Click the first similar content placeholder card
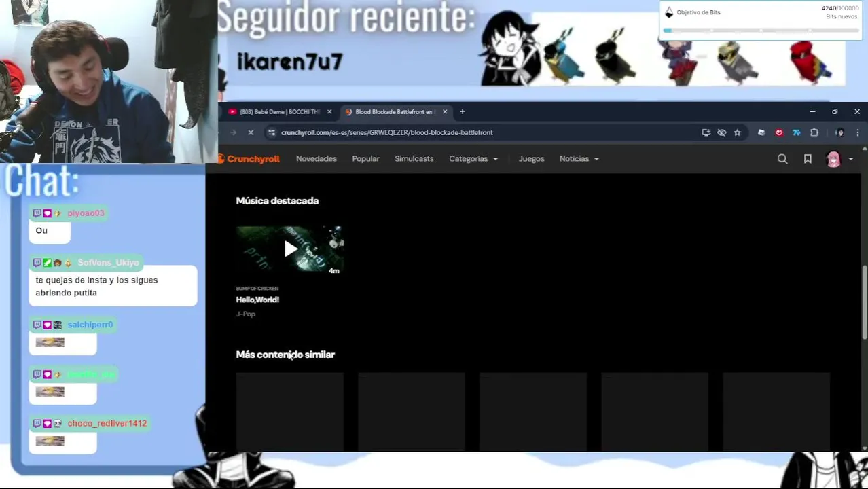 [290, 412]
